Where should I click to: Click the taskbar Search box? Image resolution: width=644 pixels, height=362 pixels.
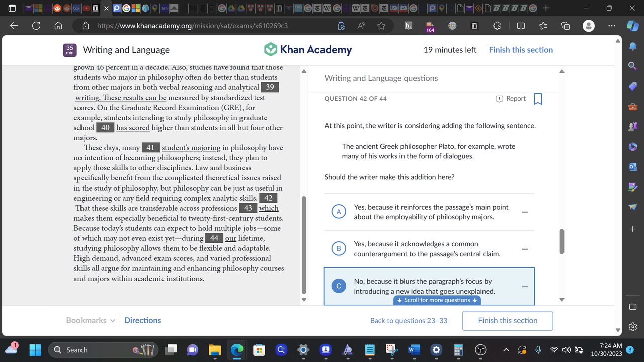coord(103,350)
